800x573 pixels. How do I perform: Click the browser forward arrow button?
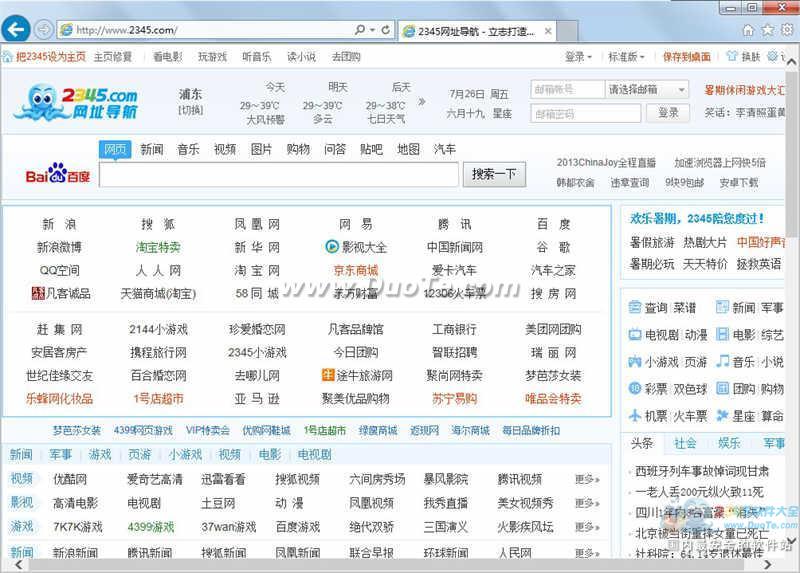(x=44, y=30)
